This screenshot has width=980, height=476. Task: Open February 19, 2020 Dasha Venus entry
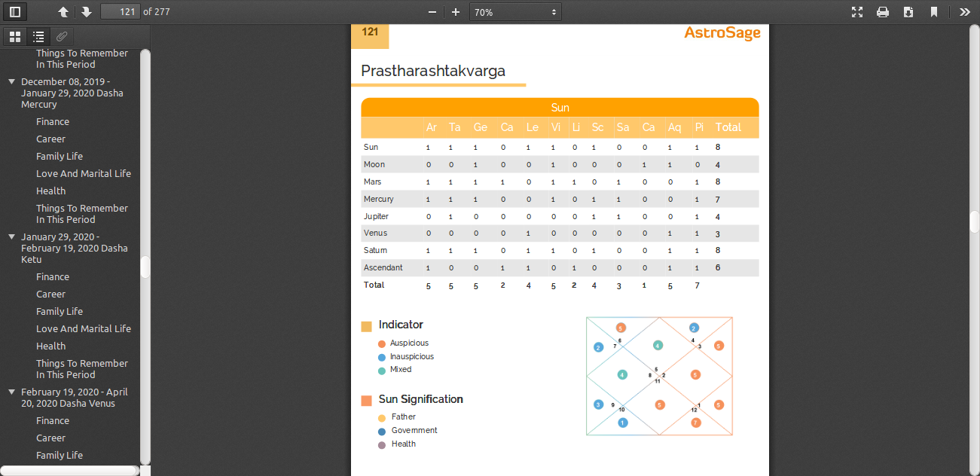[75, 398]
